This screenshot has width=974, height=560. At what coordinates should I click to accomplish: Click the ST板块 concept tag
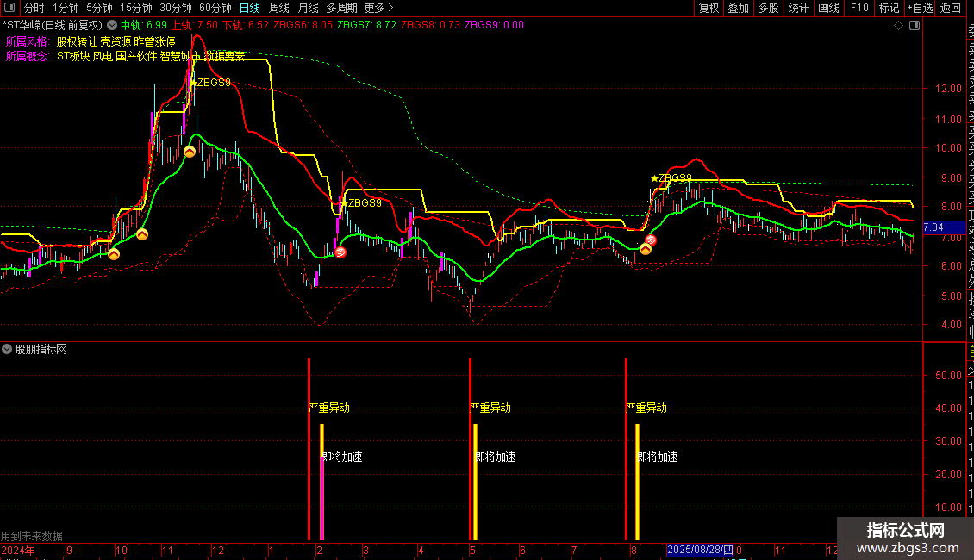click(73, 56)
